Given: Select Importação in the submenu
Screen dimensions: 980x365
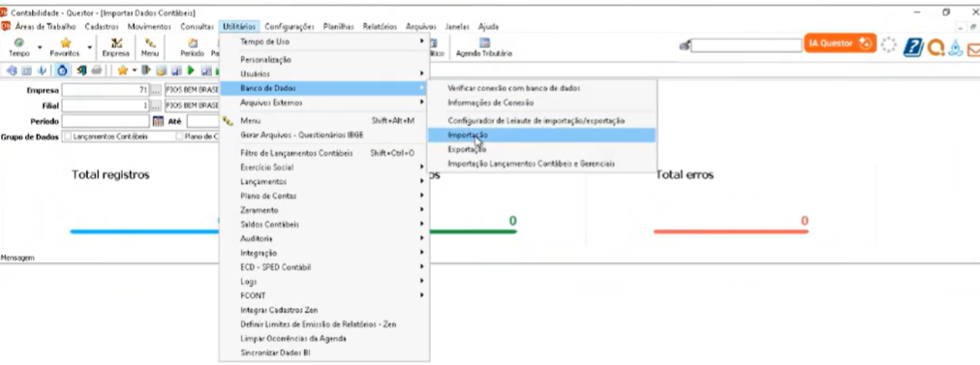Looking at the screenshot, I should (541, 135).
